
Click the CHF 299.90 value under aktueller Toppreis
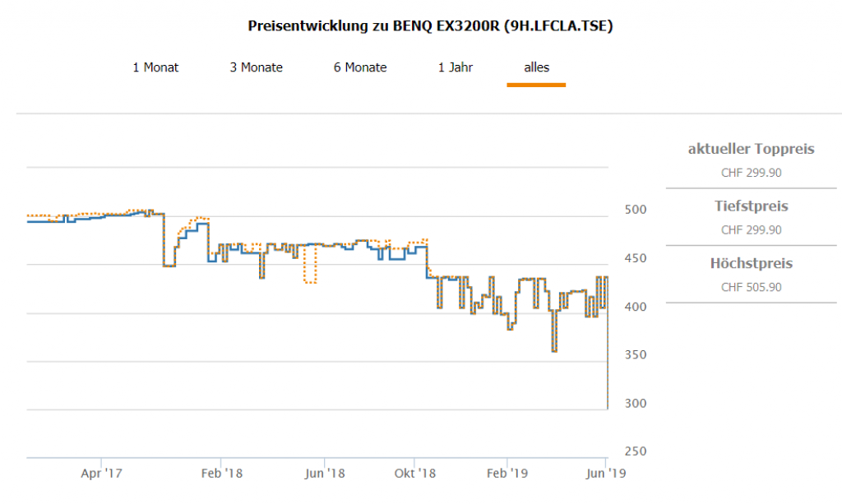[x=751, y=173]
